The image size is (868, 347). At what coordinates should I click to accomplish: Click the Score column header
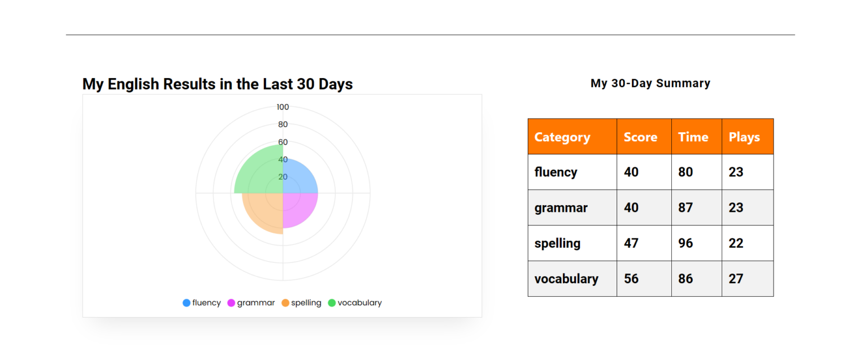click(x=640, y=137)
